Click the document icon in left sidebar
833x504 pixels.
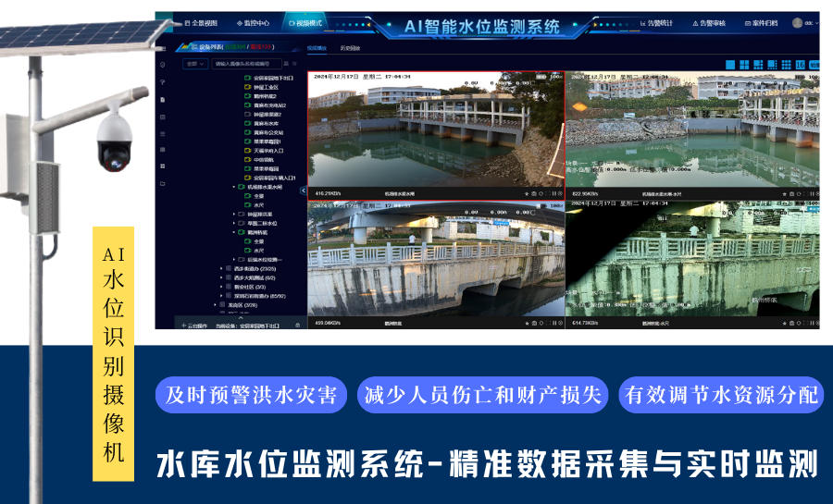163,99
